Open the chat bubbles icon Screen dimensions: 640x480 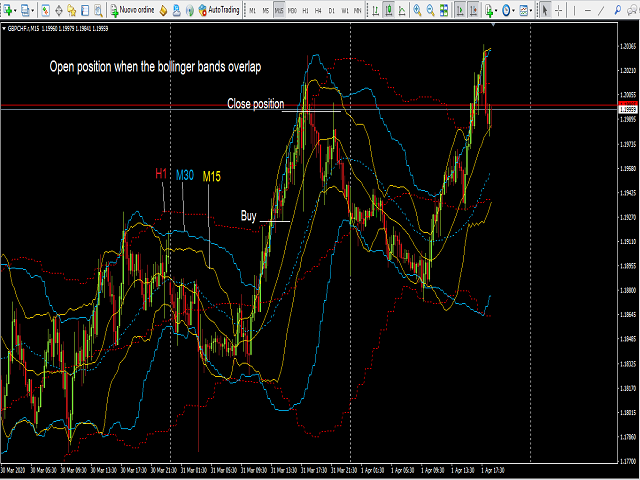tap(631, 10)
